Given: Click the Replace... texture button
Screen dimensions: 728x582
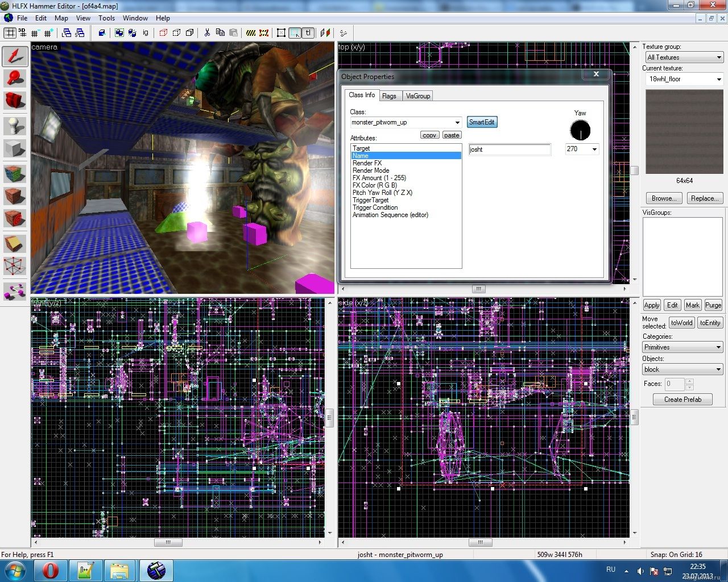Looking at the screenshot, I should pos(705,198).
